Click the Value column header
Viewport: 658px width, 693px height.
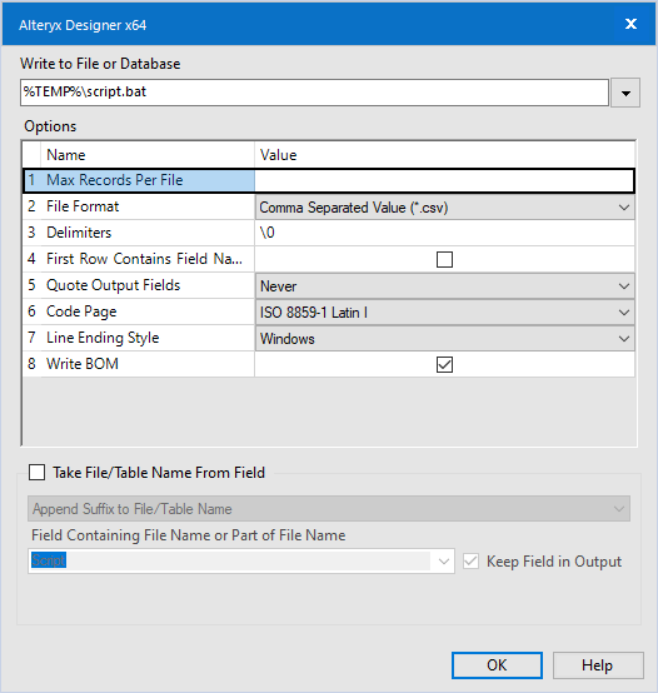[x=445, y=155]
